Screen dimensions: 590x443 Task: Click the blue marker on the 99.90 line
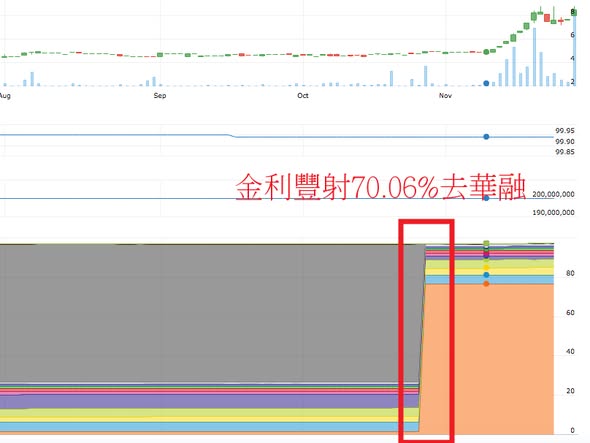486,137
